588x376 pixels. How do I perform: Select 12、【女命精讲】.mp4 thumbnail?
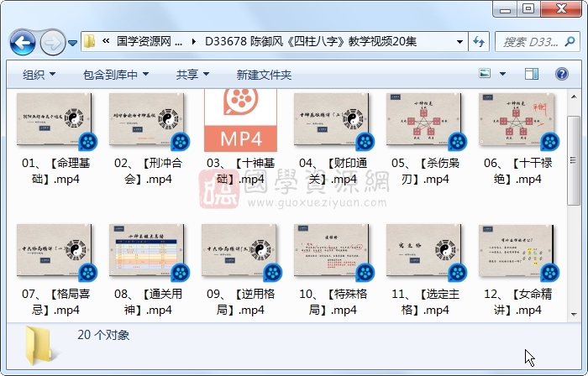click(x=517, y=251)
